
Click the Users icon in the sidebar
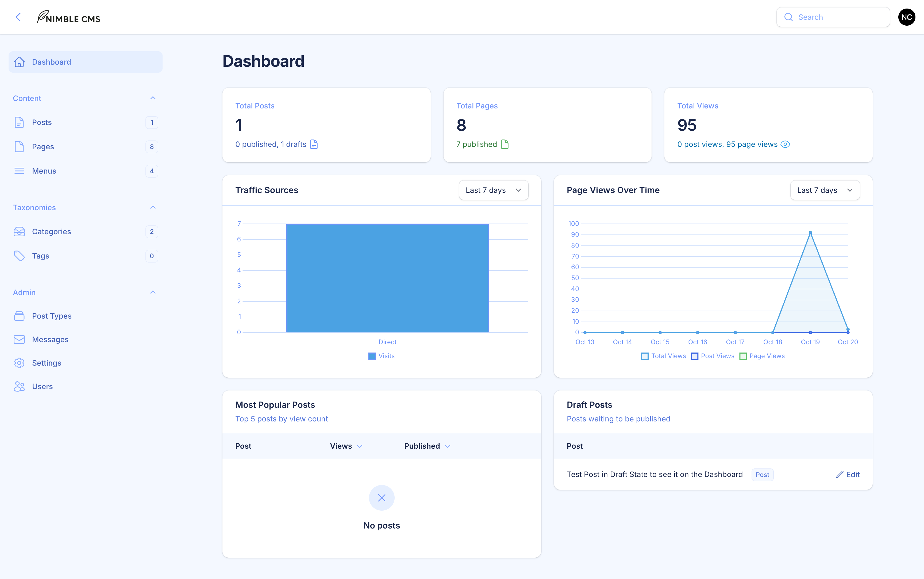pos(19,386)
